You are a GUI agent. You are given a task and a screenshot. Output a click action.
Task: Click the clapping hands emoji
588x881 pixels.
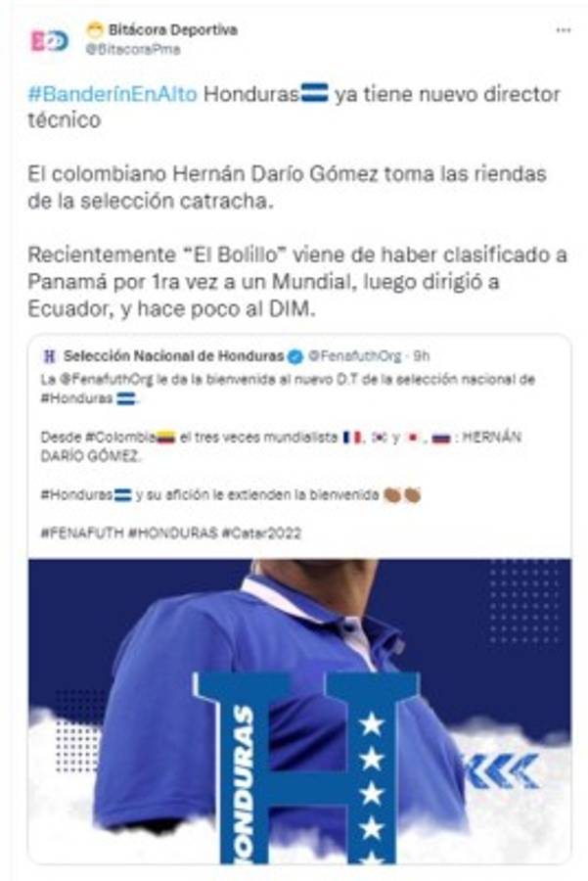(401, 494)
